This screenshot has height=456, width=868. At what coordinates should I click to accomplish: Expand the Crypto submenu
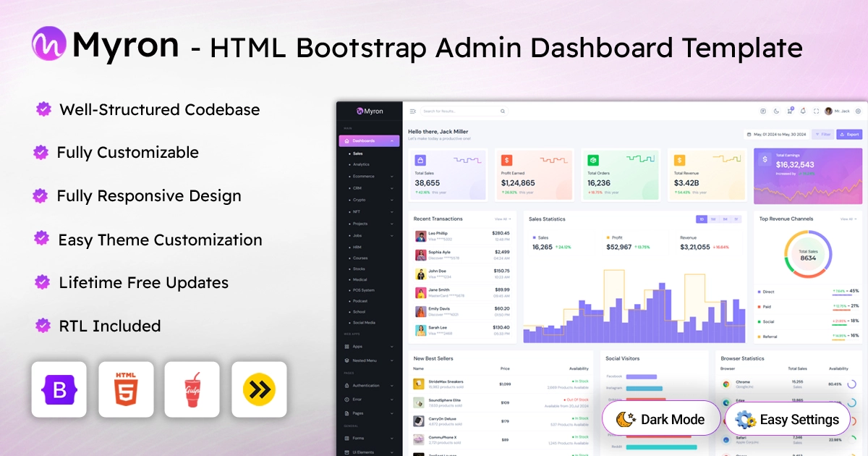click(x=369, y=200)
